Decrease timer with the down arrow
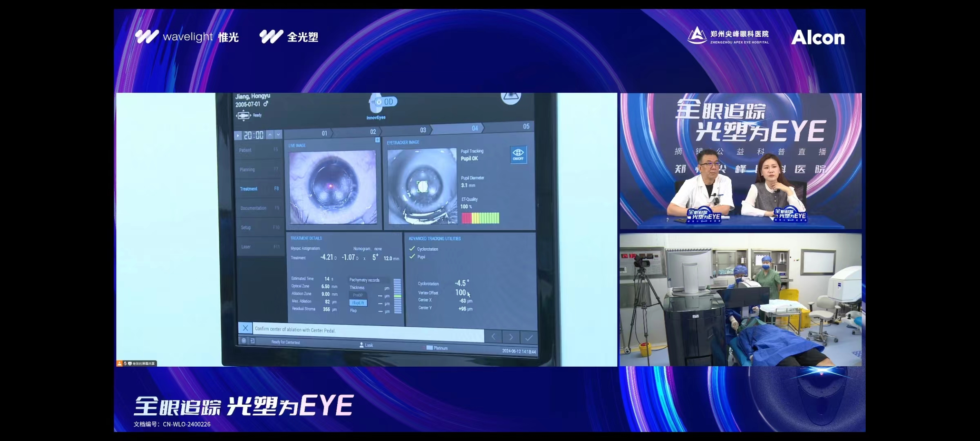The width and height of the screenshot is (980, 441). 278,134
